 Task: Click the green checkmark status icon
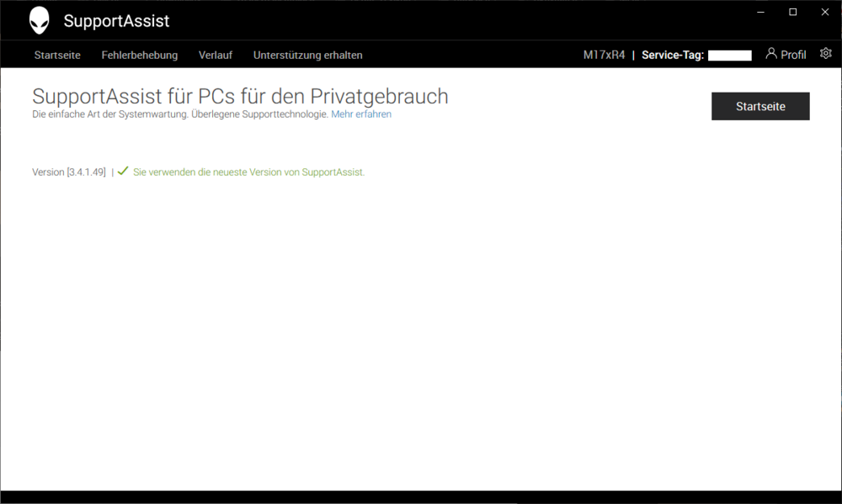(x=123, y=171)
